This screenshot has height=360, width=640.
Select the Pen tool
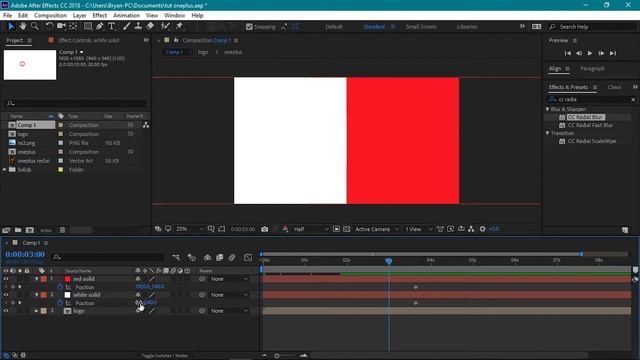pyautogui.click(x=100, y=26)
